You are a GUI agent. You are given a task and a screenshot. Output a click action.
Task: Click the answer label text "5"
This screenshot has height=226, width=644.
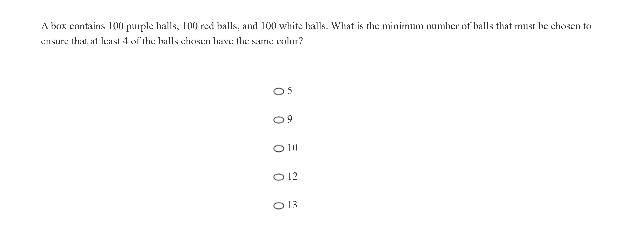[x=289, y=91]
